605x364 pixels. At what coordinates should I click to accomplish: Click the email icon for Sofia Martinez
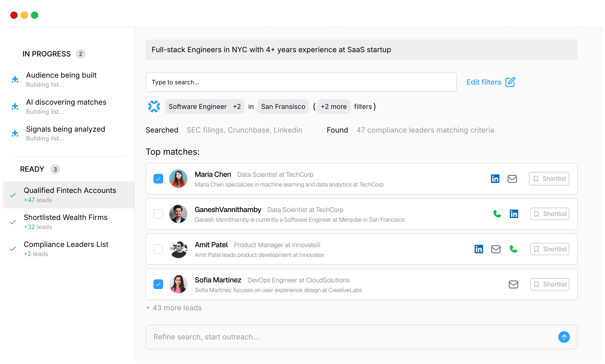coord(513,284)
